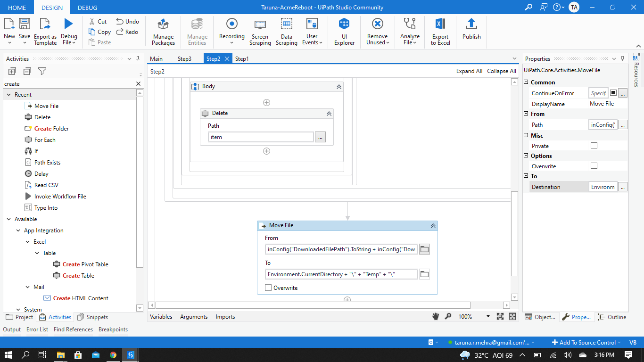Image resolution: width=644 pixels, height=362 pixels.
Task: Switch to the HOME ribbon tab
Action: click(x=17, y=8)
